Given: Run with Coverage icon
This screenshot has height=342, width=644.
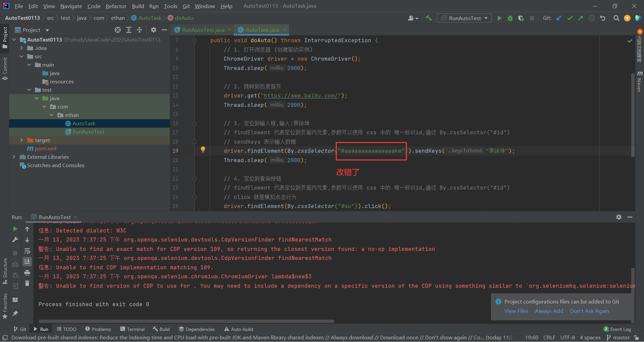Looking at the screenshot, I should click(x=521, y=18).
